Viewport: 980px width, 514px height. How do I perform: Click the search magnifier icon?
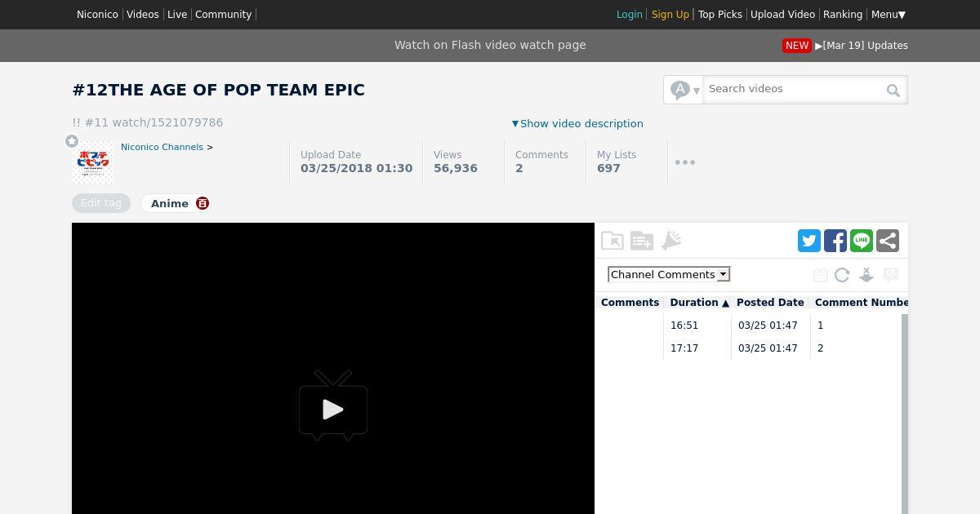point(893,91)
